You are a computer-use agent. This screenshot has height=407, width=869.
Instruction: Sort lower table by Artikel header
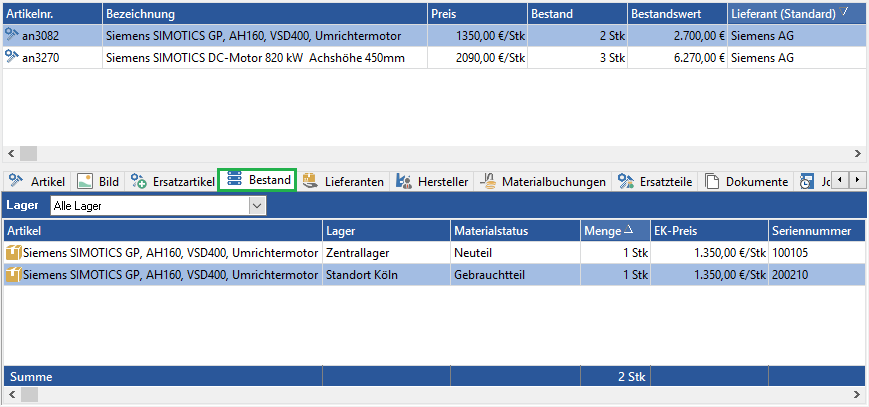163,231
